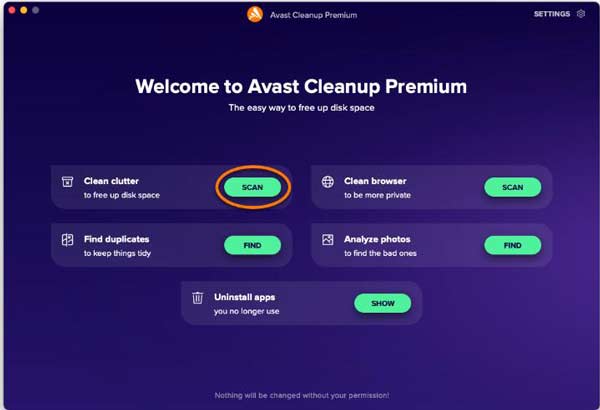Screen dimensions: 600x410
Task: Minimize window with yellow button
Action: pos(24,10)
